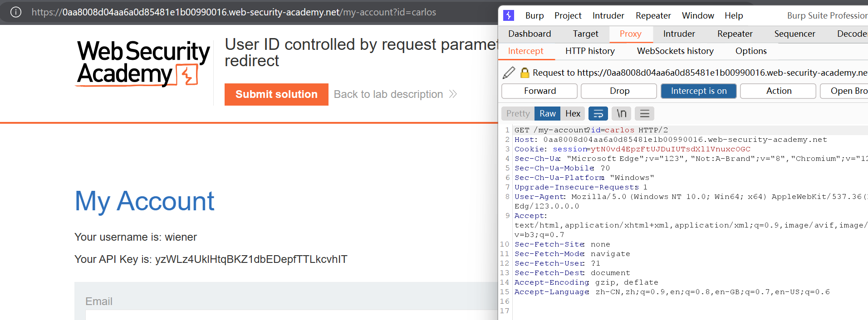Switch editor view to Raw
Viewport: 868px width, 320px height.
click(x=547, y=114)
